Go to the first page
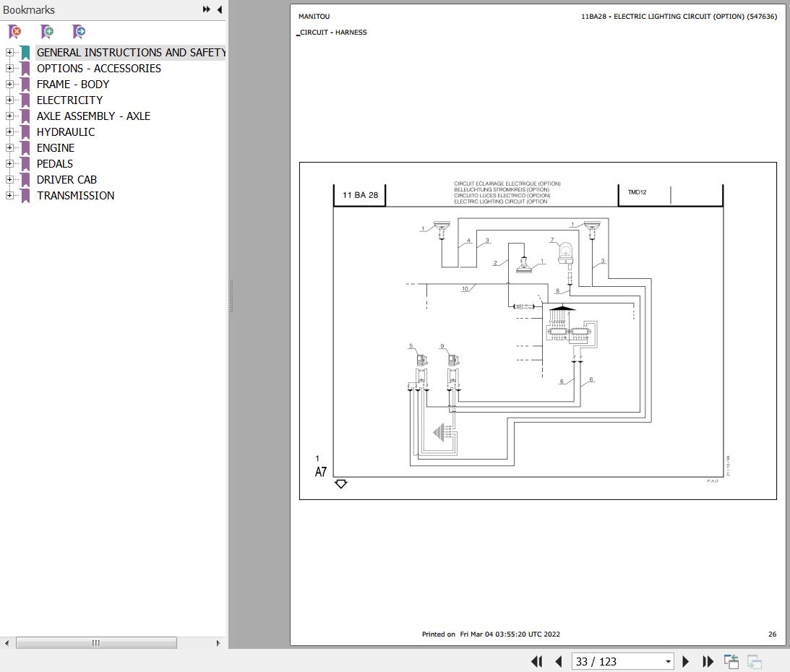The width and height of the screenshot is (790, 672). (x=536, y=661)
